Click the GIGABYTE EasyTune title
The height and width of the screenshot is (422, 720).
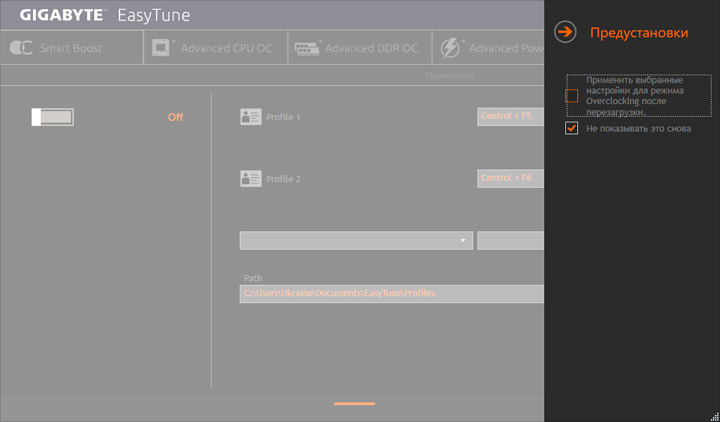point(105,15)
